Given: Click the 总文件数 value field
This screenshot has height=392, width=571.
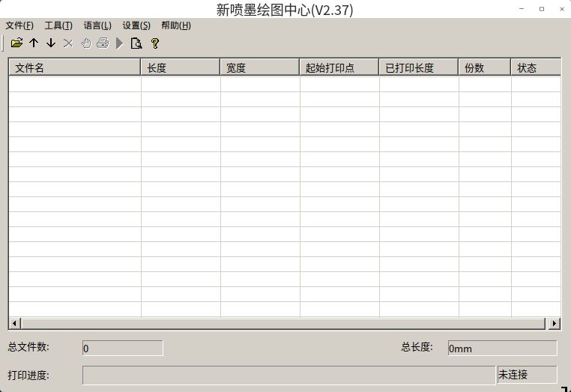Looking at the screenshot, I should point(122,348).
